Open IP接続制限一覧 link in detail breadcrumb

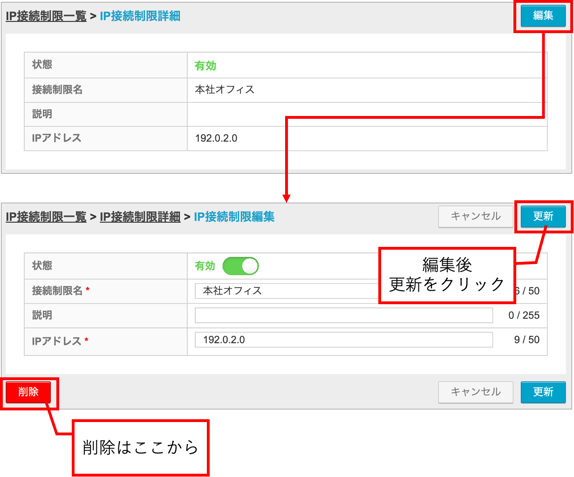click(46, 16)
